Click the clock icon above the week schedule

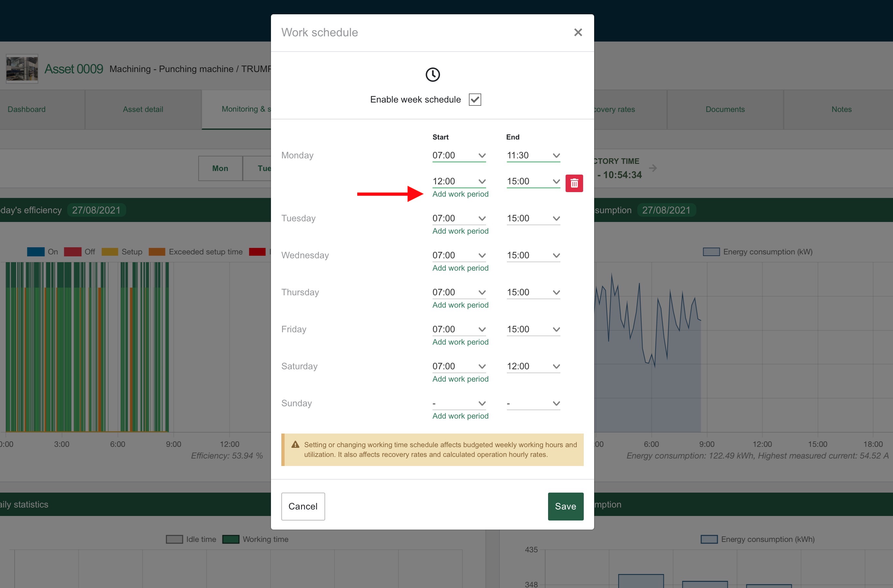(x=432, y=74)
